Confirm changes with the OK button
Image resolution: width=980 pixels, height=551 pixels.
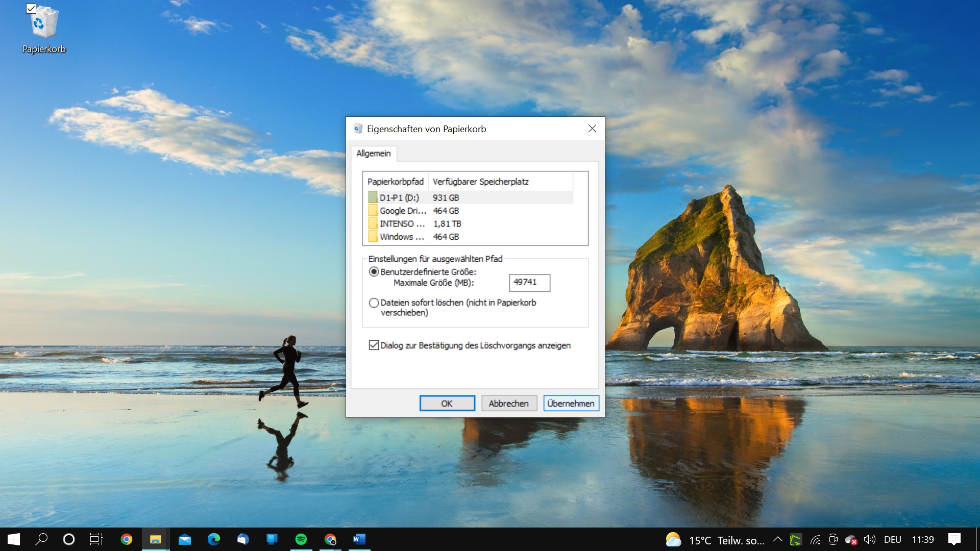[447, 403]
